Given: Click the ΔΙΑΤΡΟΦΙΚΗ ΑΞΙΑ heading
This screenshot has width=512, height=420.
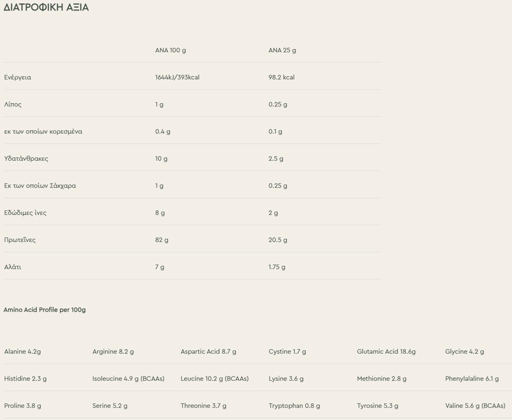Looking at the screenshot, I should (x=46, y=7).
